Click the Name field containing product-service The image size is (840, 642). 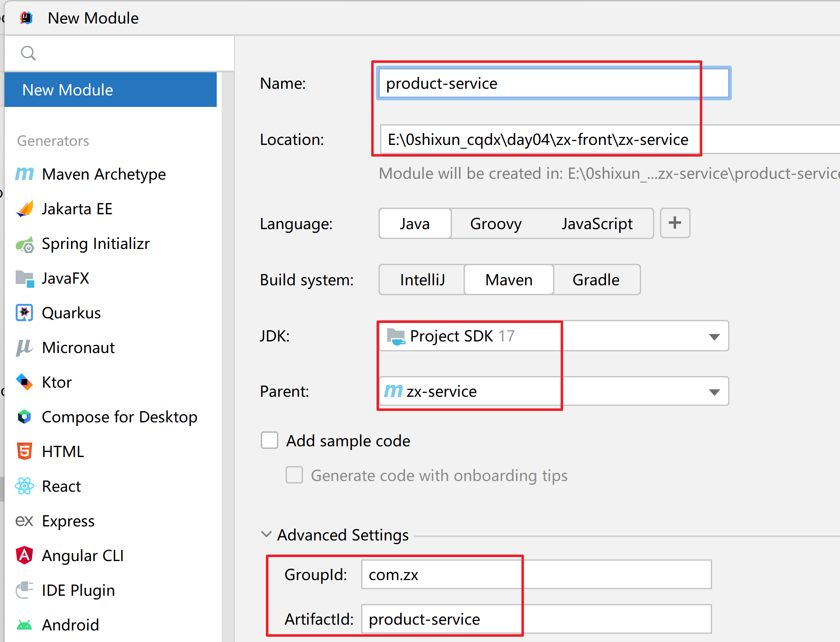554,83
